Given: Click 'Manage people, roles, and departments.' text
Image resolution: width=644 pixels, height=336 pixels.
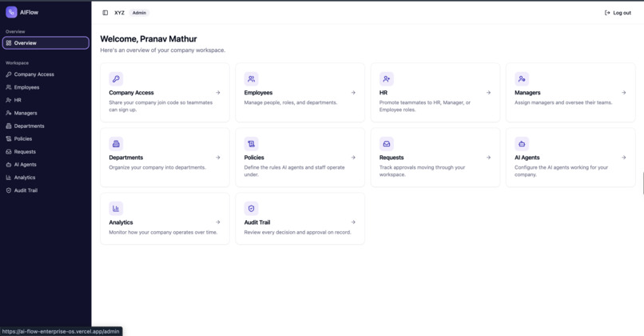Looking at the screenshot, I should 290,102.
